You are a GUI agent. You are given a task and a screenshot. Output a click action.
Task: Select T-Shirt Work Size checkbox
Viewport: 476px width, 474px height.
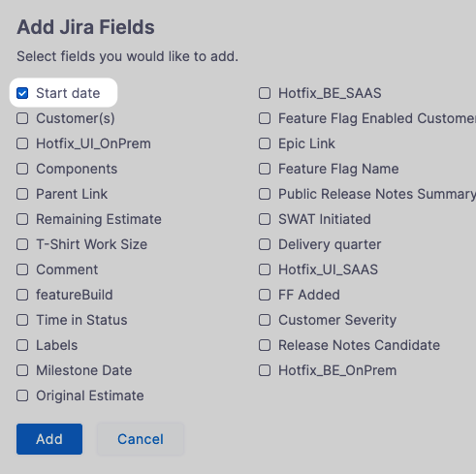pos(22,244)
